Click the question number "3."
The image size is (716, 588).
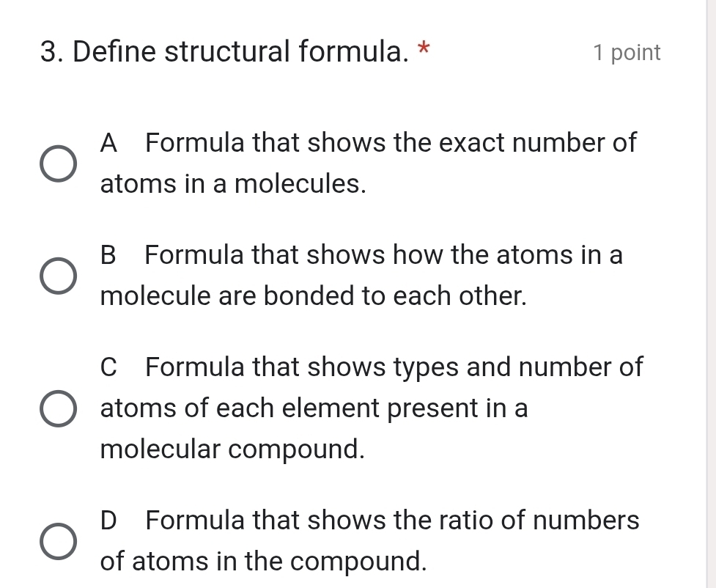pos(54,52)
